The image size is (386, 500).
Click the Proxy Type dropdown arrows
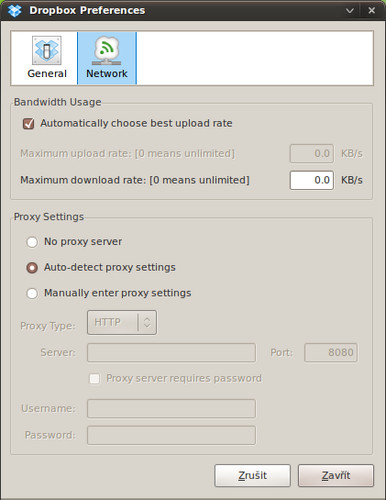tap(147, 322)
